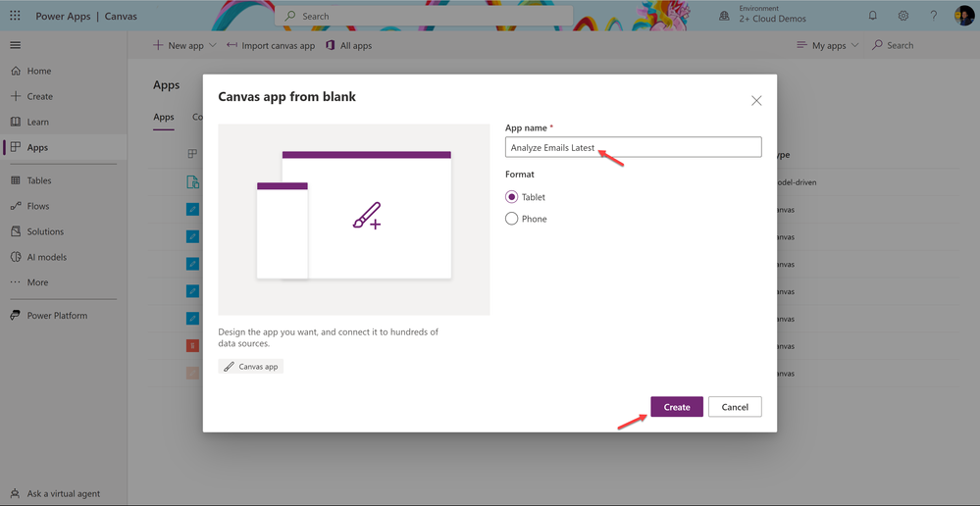Viewport: 980px width, 506px height.
Task: Open the user account avatar
Action: pyautogui.click(x=963, y=16)
